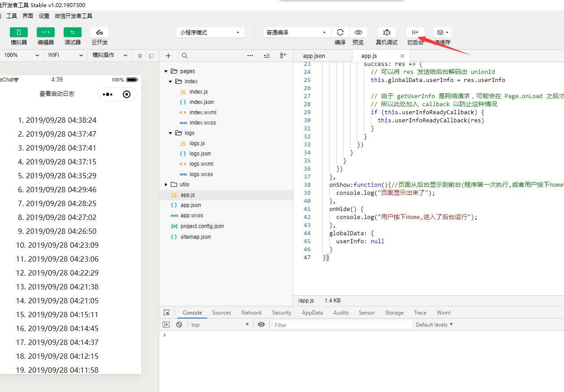Collapse the index folder
Image resolution: width=564 pixels, height=392 pixels.
click(x=170, y=82)
